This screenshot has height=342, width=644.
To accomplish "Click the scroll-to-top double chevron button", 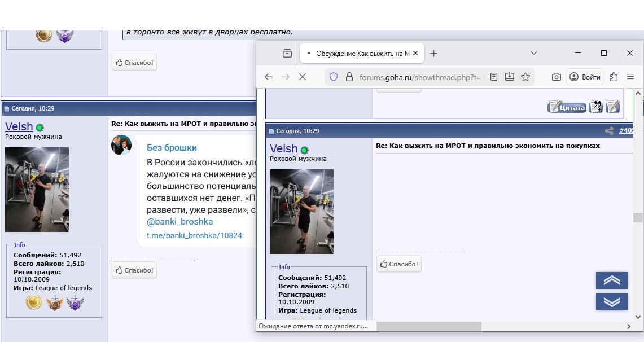I will pos(611,280).
